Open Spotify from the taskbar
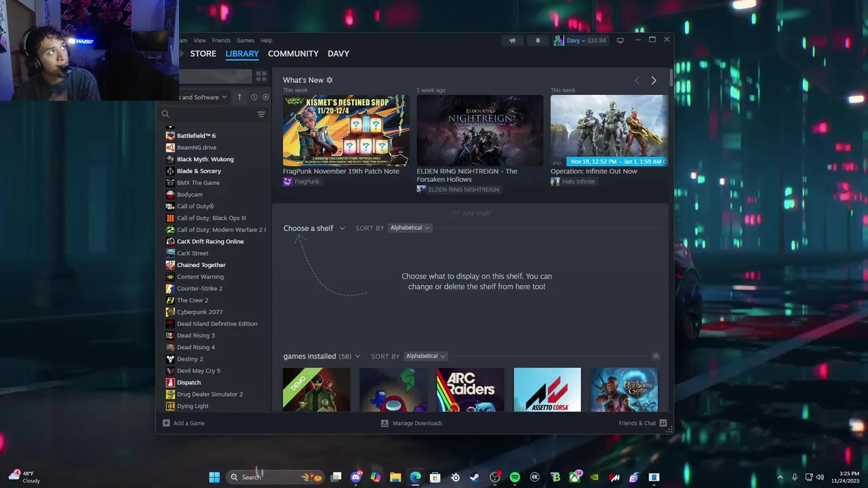The width and height of the screenshot is (868, 488). (x=515, y=477)
